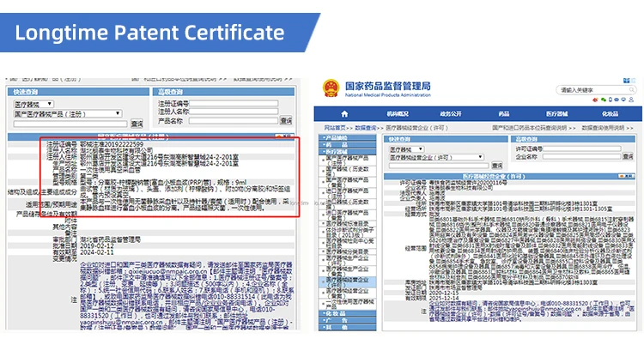
Task: Click 数据查询 breadcrumb link in right page
Action: click(366, 128)
